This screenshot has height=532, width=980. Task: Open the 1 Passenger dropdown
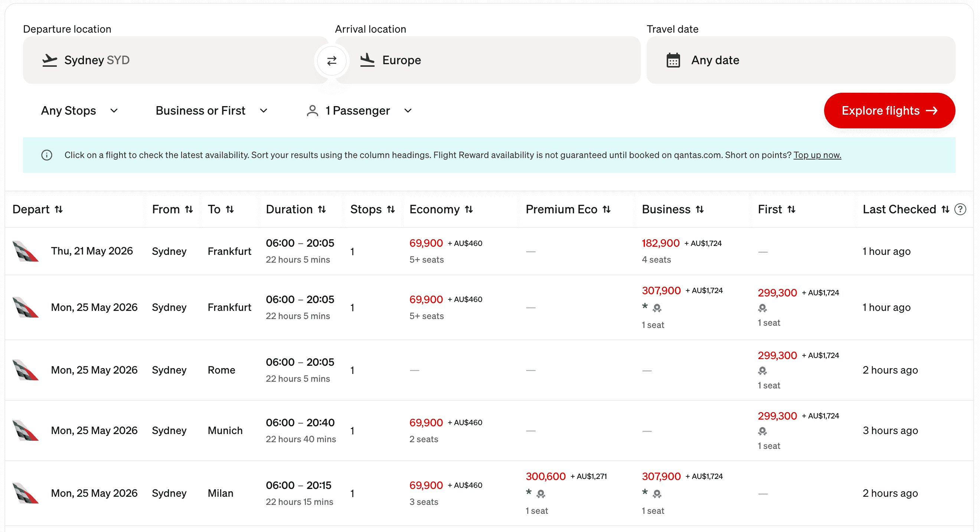(359, 111)
